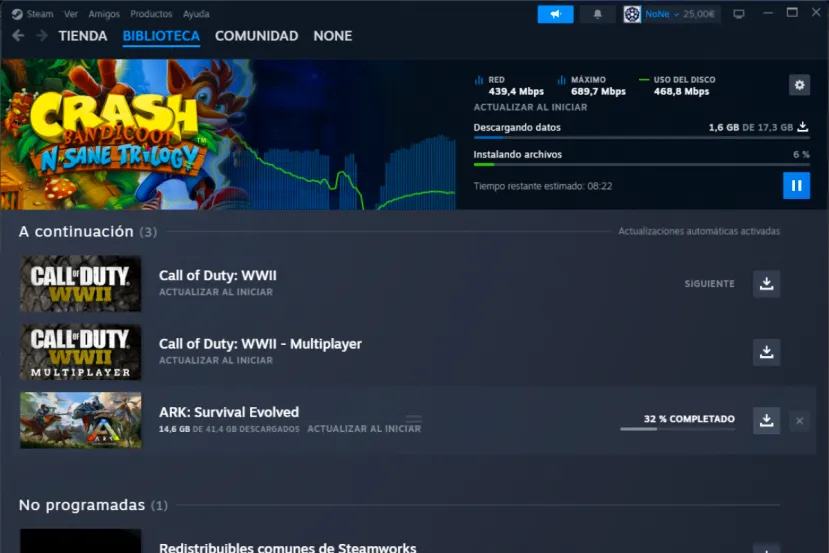Open download settings gear icon
The image size is (829, 553).
(x=799, y=85)
